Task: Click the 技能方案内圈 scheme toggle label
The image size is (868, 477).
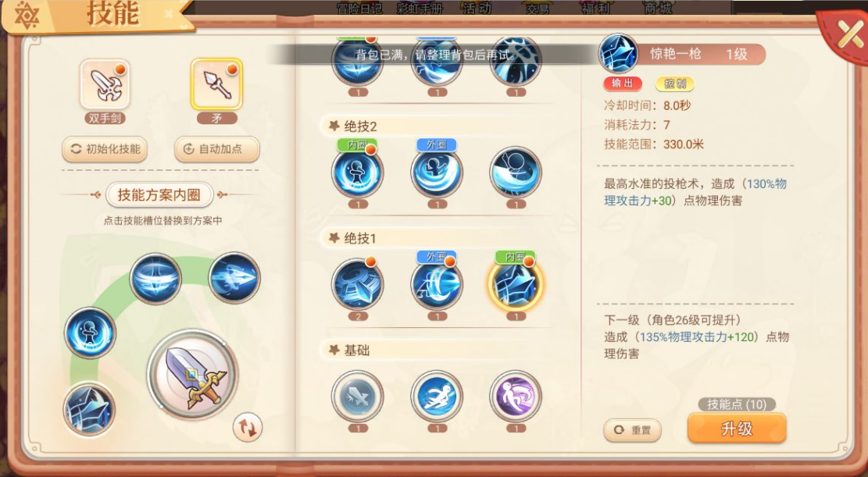Action: (159, 195)
